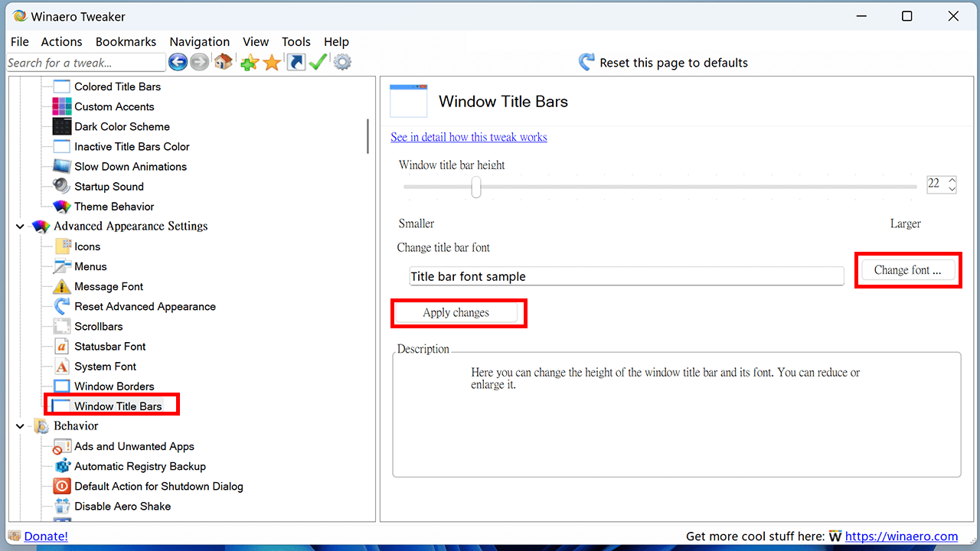The width and height of the screenshot is (980, 551).
Task: Open the Tools menu
Action: pos(296,42)
